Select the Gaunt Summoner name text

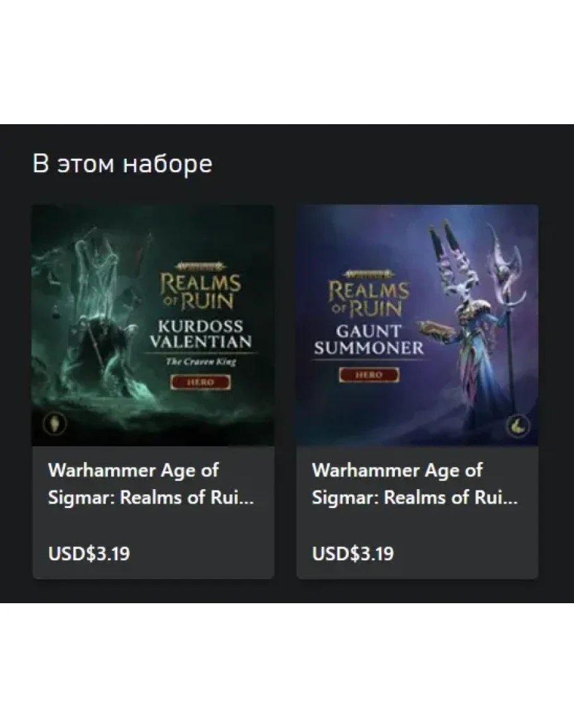[x=369, y=340]
